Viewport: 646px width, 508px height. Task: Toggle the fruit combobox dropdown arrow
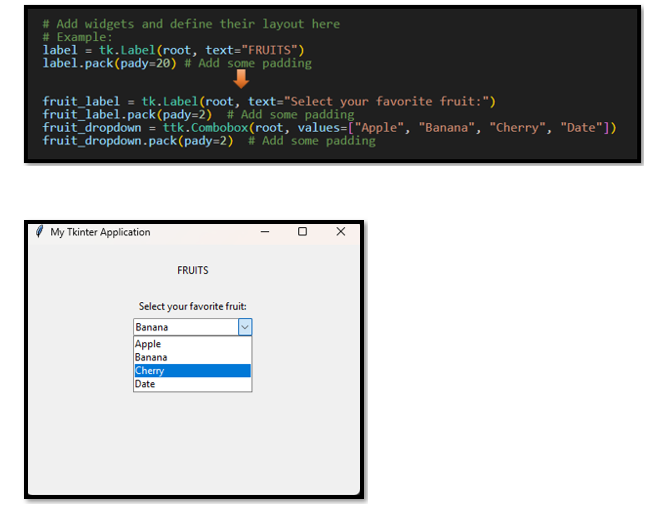[x=245, y=327]
